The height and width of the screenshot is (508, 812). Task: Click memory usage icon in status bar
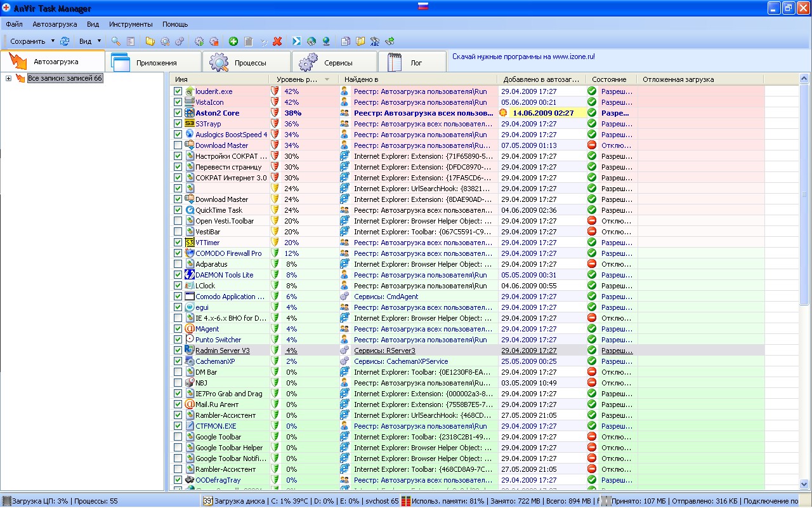point(405,501)
